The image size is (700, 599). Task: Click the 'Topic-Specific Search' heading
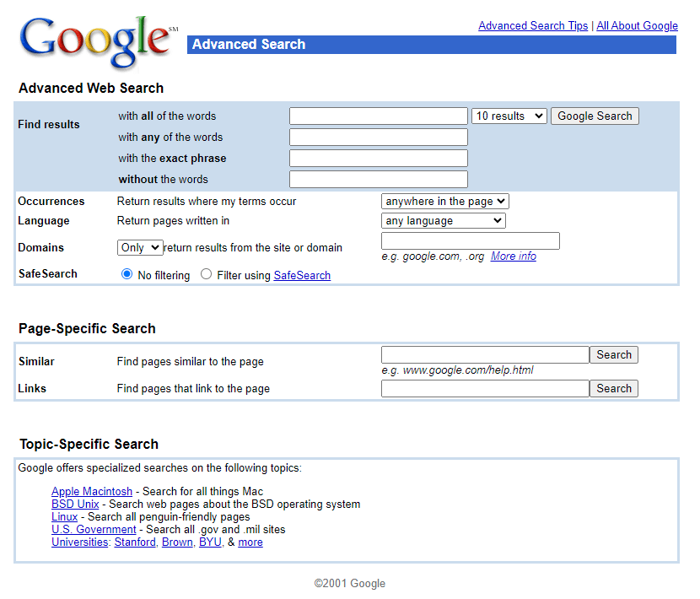(89, 444)
